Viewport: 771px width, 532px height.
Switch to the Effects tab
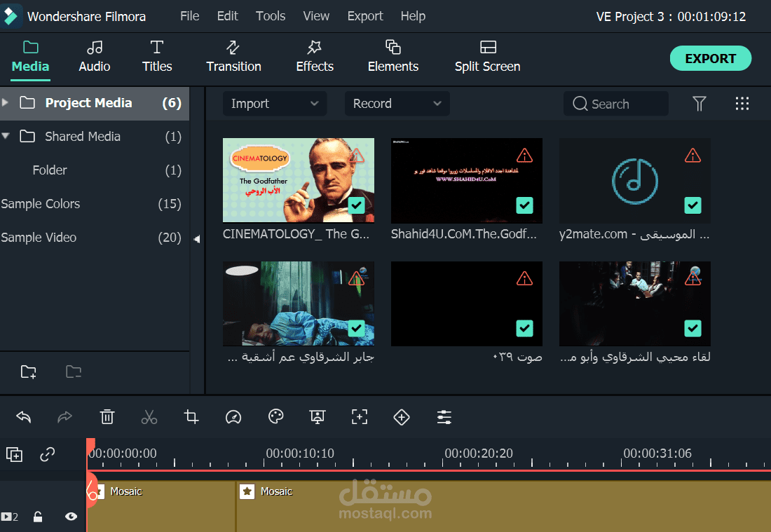[x=315, y=57]
